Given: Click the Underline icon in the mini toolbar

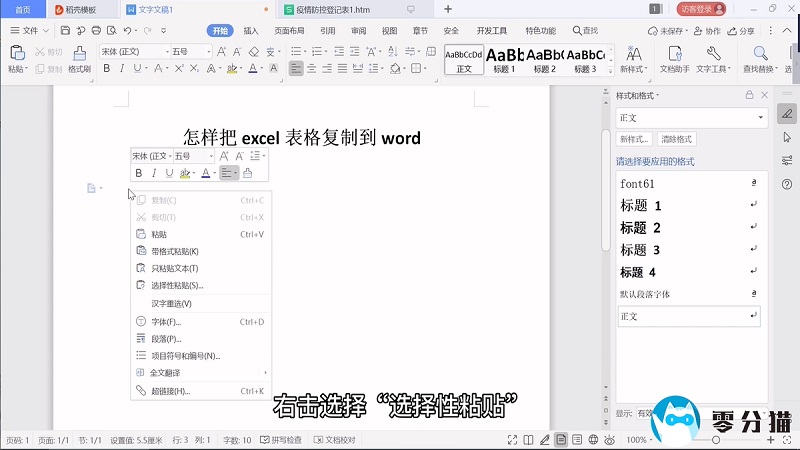Looking at the screenshot, I should click(x=169, y=173).
